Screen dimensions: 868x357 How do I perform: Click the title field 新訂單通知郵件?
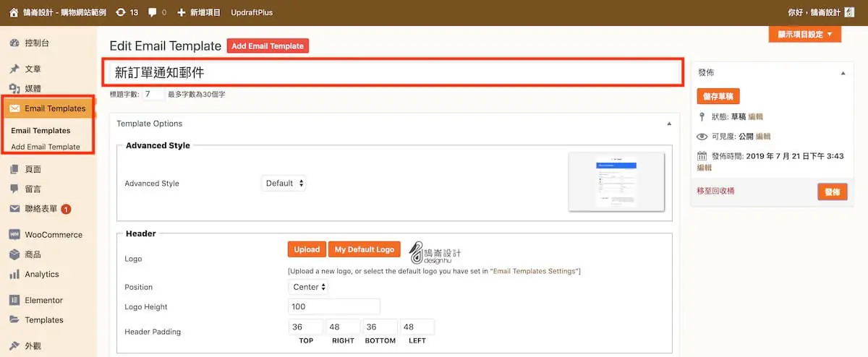point(392,72)
